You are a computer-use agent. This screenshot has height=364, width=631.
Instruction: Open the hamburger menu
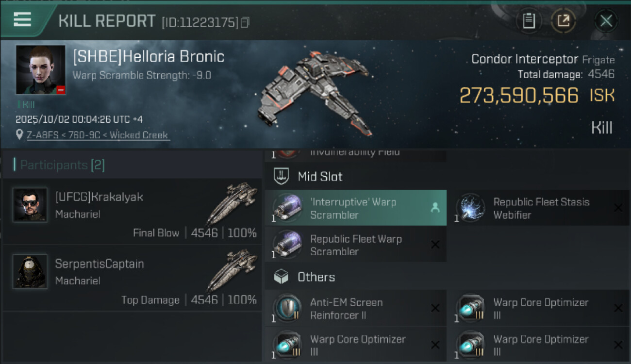tap(22, 19)
